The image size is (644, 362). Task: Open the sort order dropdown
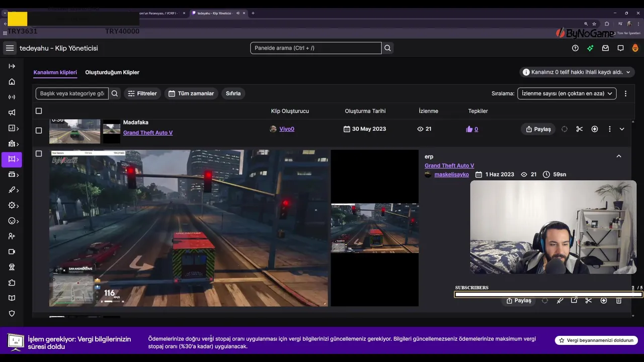[x=567, y=94]
